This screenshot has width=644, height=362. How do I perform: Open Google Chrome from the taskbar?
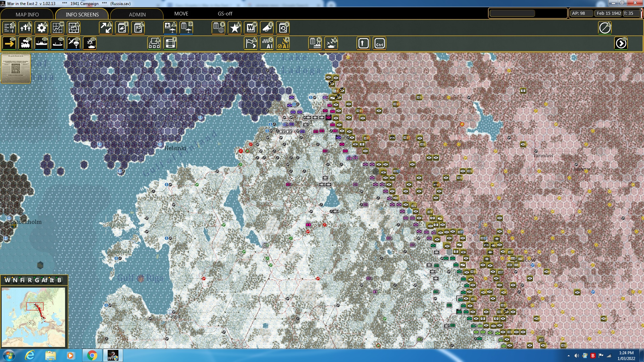tap(92, 355)
